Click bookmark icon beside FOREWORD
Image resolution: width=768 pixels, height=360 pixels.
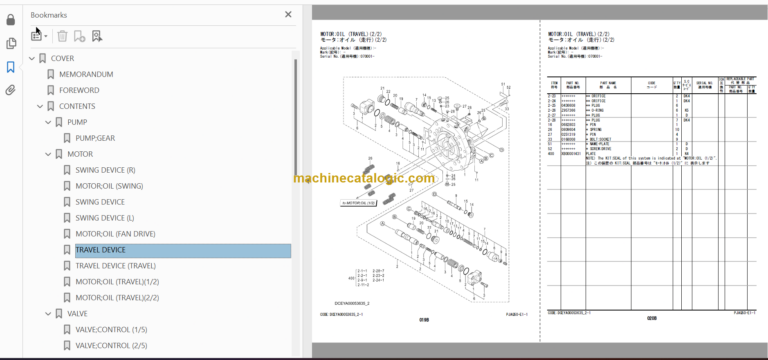(x=50, y=90)
